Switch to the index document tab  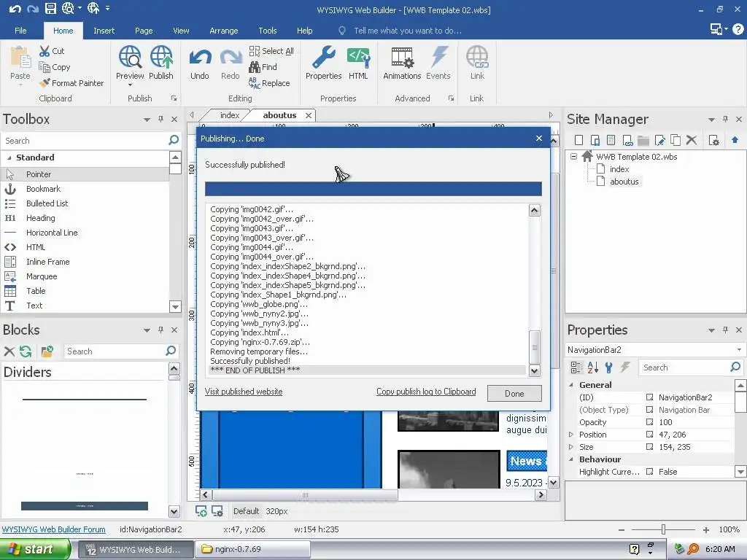230,115
